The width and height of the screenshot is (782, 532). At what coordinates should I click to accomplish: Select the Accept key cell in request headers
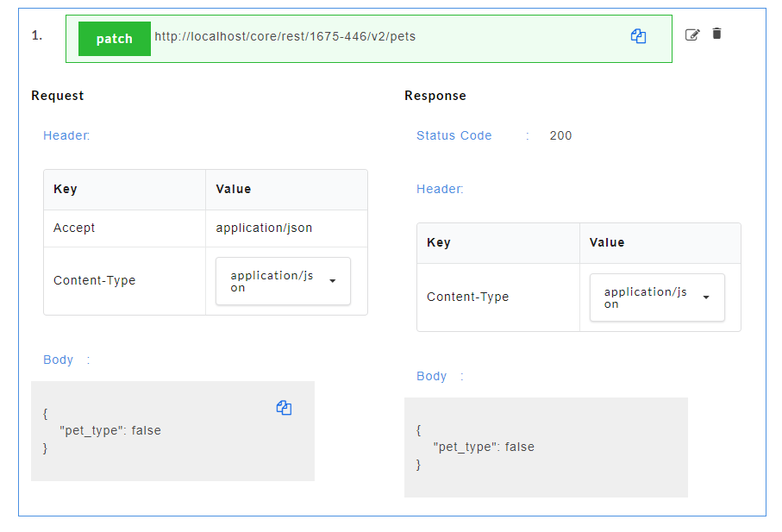coord(75,228)
